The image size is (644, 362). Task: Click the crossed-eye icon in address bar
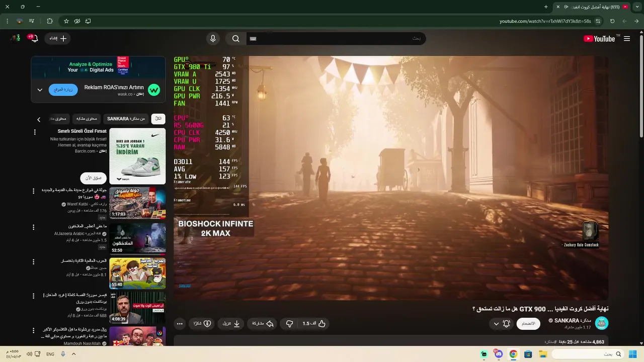77,21
